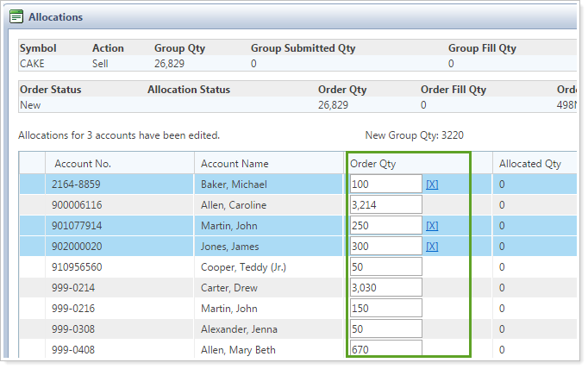Select Order Qty field for Alexander, Jenna
Screen dimensions: 588x369
point(385,329)
